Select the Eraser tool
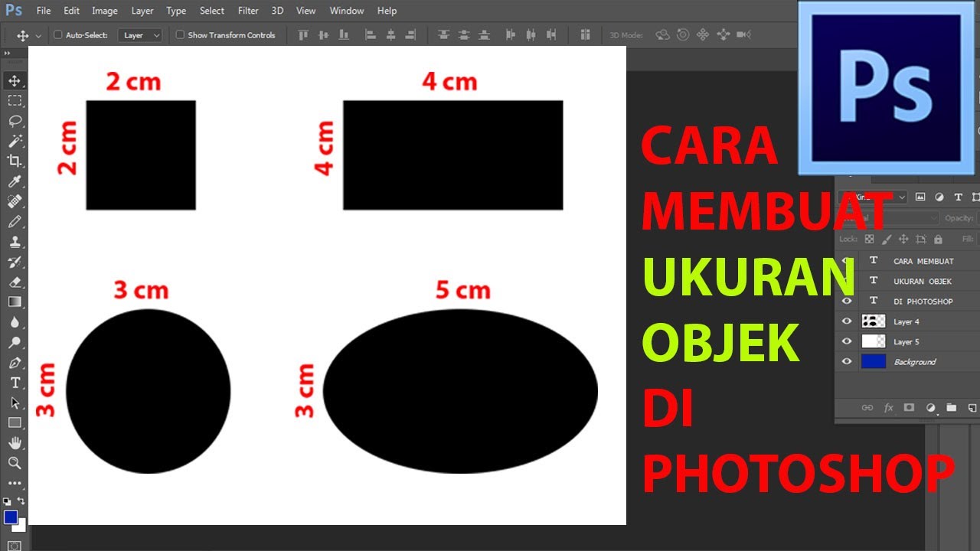The image size is (980, 551). [x=15, y=282]
